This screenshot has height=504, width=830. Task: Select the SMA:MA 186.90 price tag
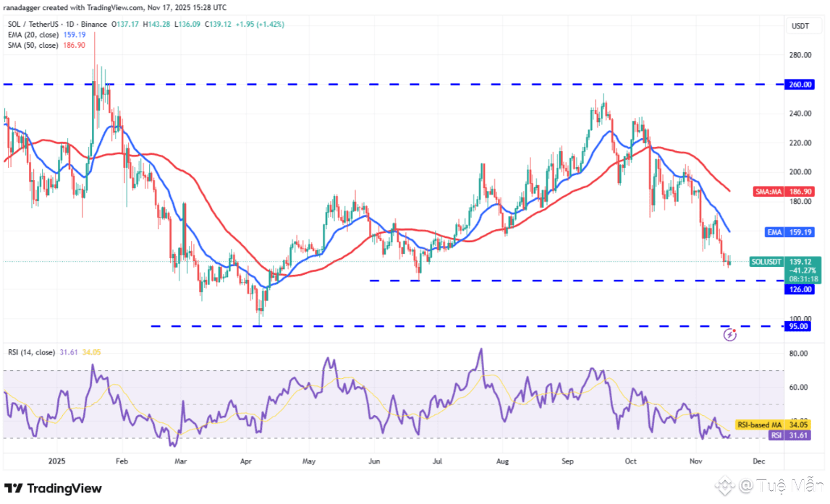784,192
